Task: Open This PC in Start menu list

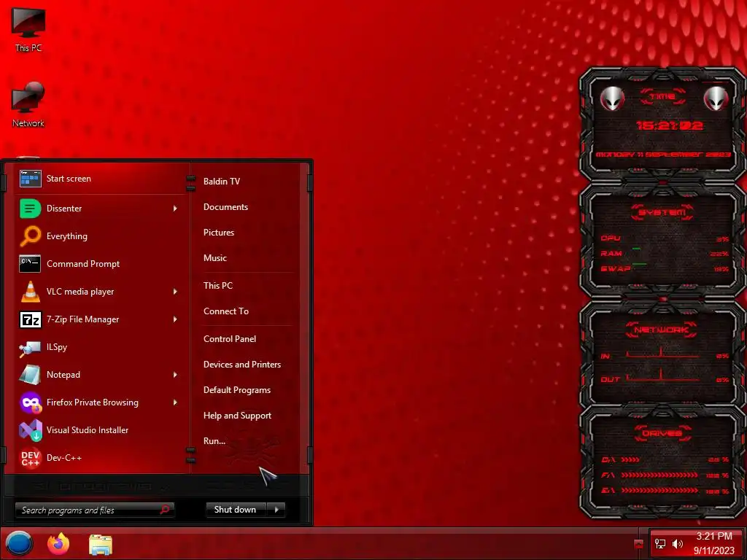Action: (217, 286)
